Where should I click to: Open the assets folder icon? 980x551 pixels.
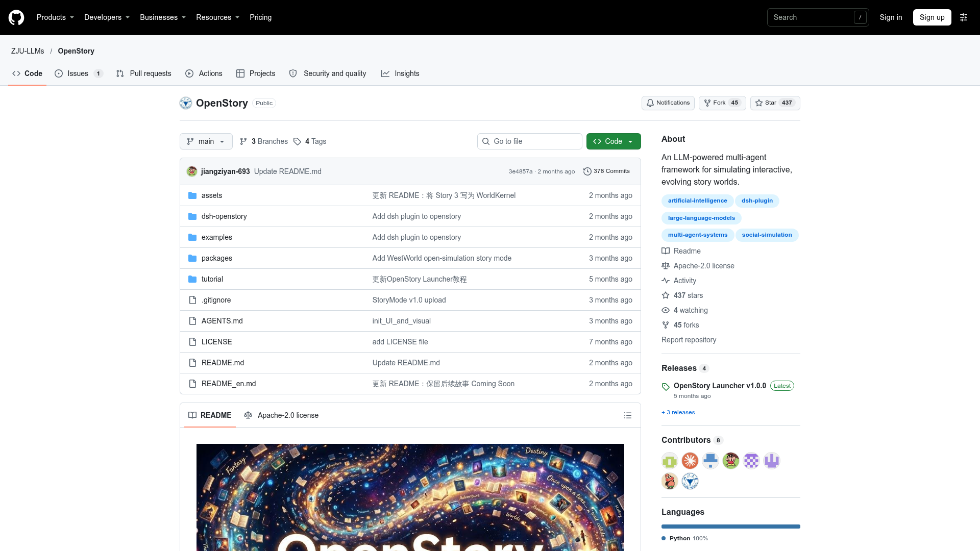(x=192, y=195)
